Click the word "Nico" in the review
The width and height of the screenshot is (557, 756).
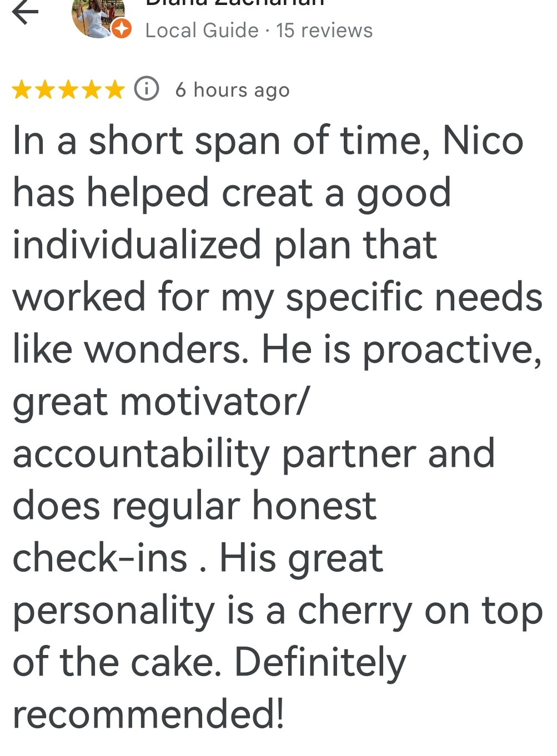483,141
